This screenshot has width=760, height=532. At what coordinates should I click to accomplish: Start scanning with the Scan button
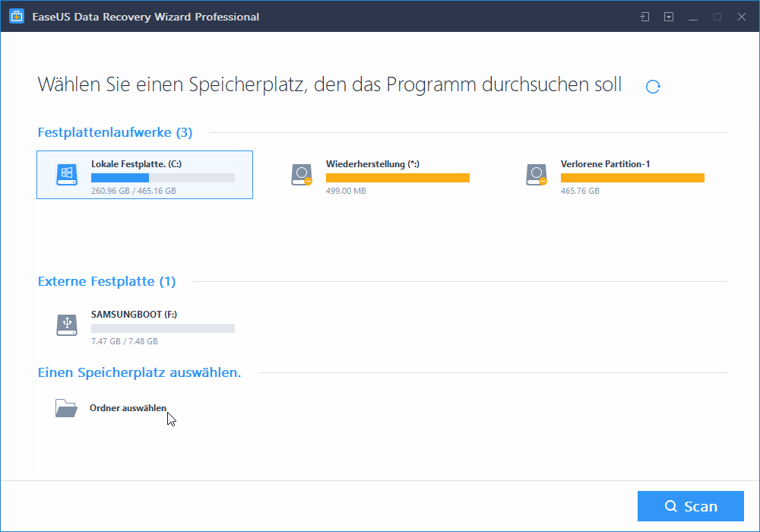(691, 506)
